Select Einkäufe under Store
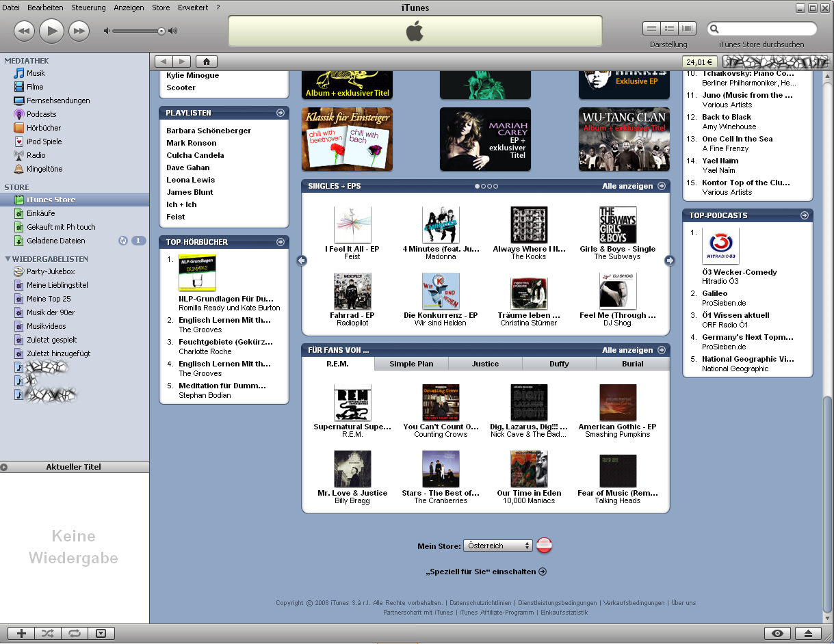Screen dimensions: 834x644 pyautogui.click(x=40, y=213)
